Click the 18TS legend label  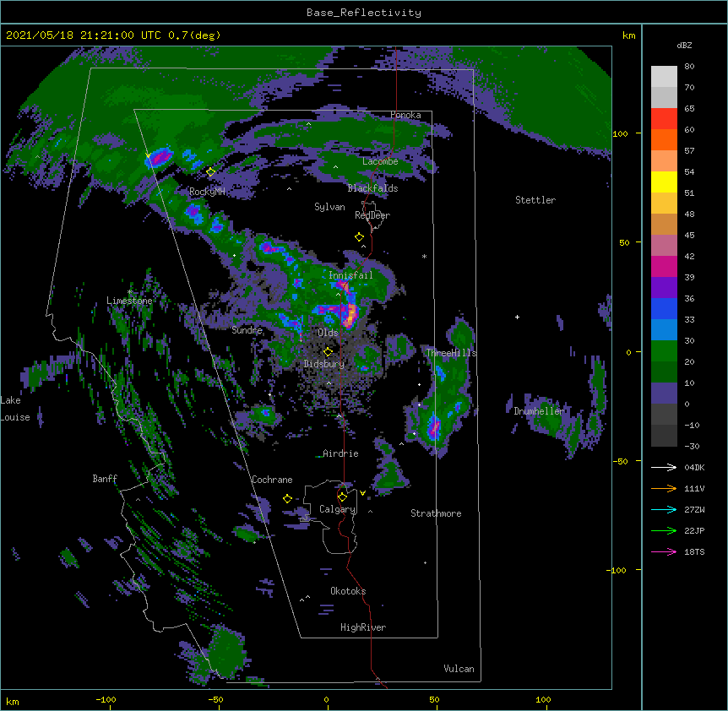[x=694, y=551]
